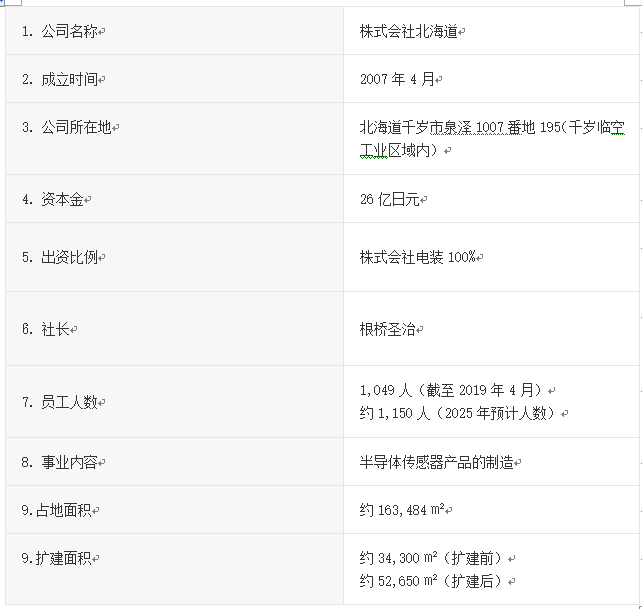The width and height of the screenshot is (642, 609).
Task: Click the '公司所在地' label cell
Action: 69,128
